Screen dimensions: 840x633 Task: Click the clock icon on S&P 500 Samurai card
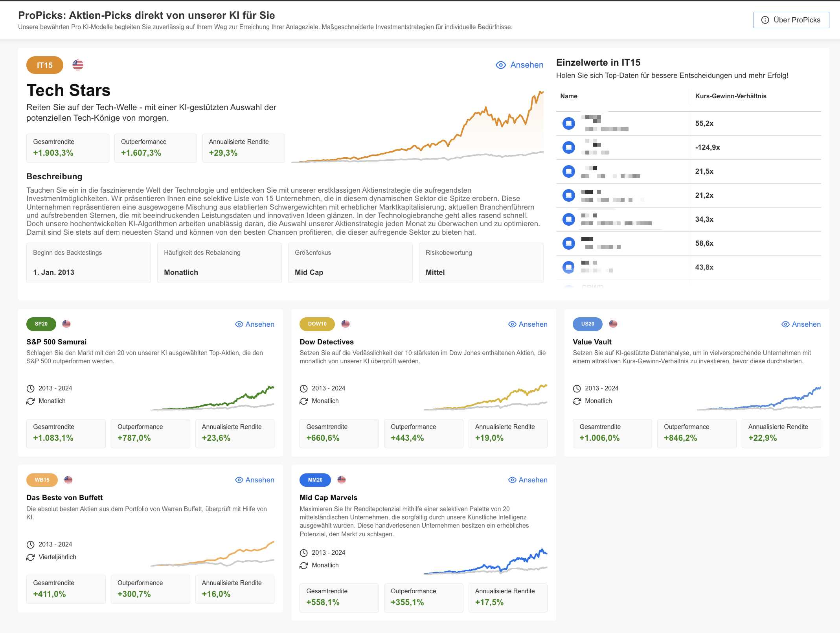[x=30, y=388]
